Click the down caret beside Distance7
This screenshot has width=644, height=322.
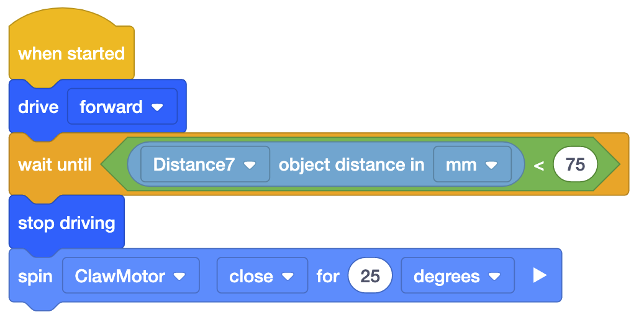pos(250,165)
